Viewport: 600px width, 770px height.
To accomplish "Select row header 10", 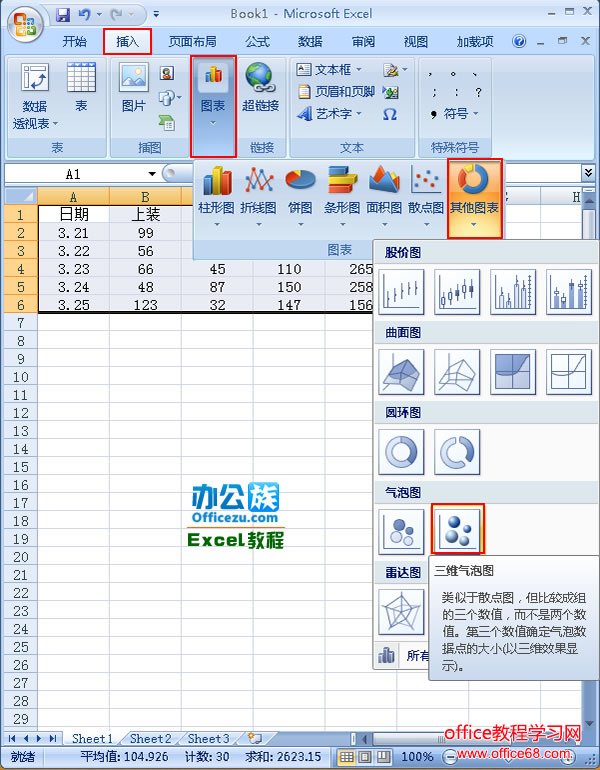I will point(21,377).
